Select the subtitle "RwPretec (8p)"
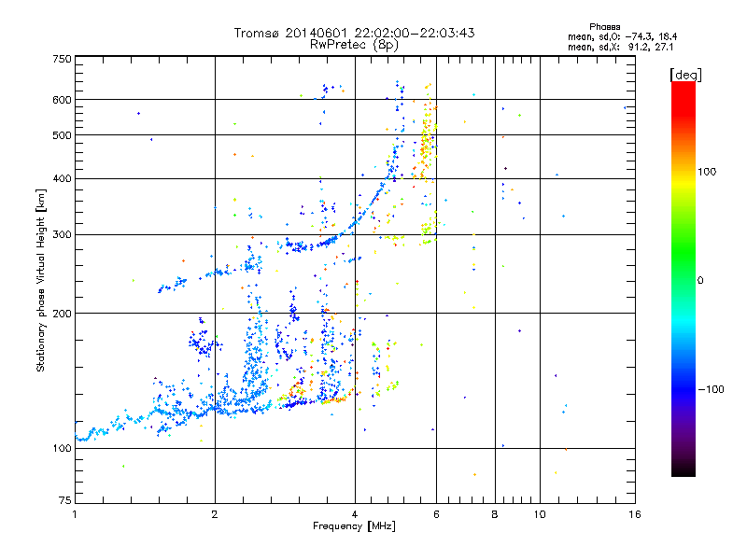This screenshot has height=560, width=747. click(354, 45)
